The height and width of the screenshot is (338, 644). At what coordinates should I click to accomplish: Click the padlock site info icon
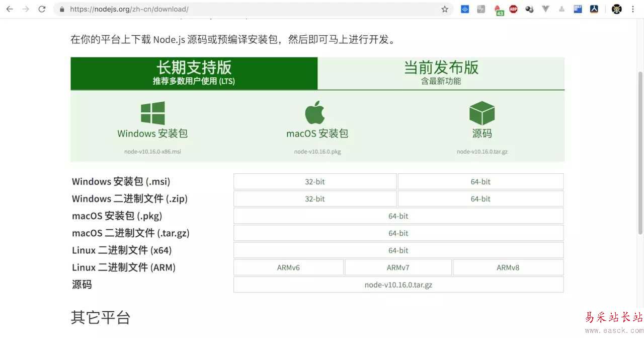click(62, 9)
